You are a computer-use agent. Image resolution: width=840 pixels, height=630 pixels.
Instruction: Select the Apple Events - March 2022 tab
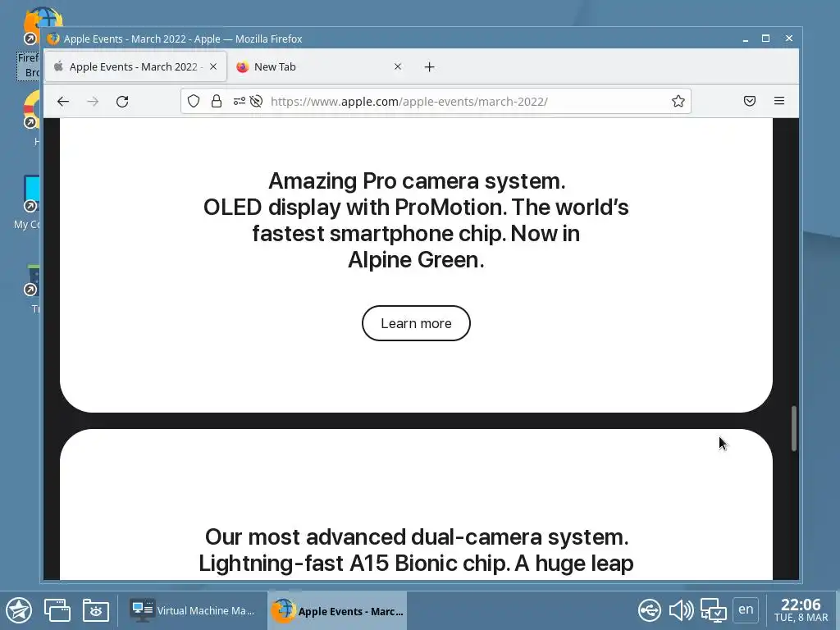(x=135, y=67)
